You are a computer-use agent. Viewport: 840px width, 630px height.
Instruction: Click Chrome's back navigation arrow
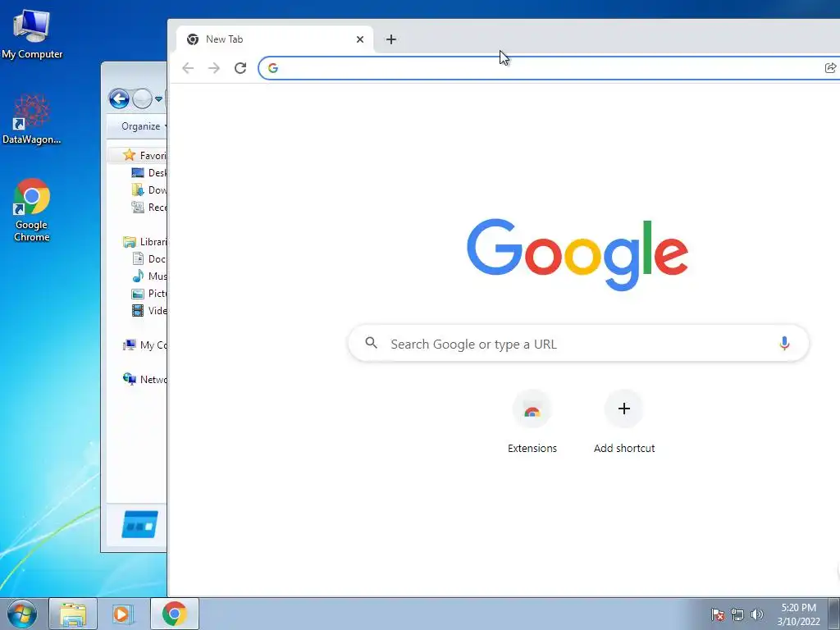[x=188, y=68]
